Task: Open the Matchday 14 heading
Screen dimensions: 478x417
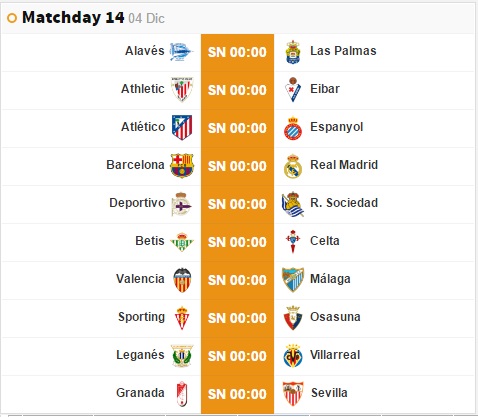Action: tap(73, 18)
